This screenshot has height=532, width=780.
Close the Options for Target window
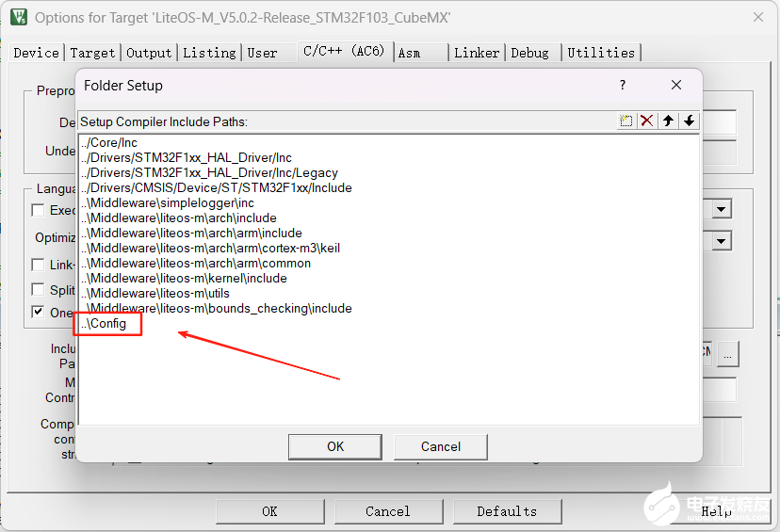(x=758, y=17)
